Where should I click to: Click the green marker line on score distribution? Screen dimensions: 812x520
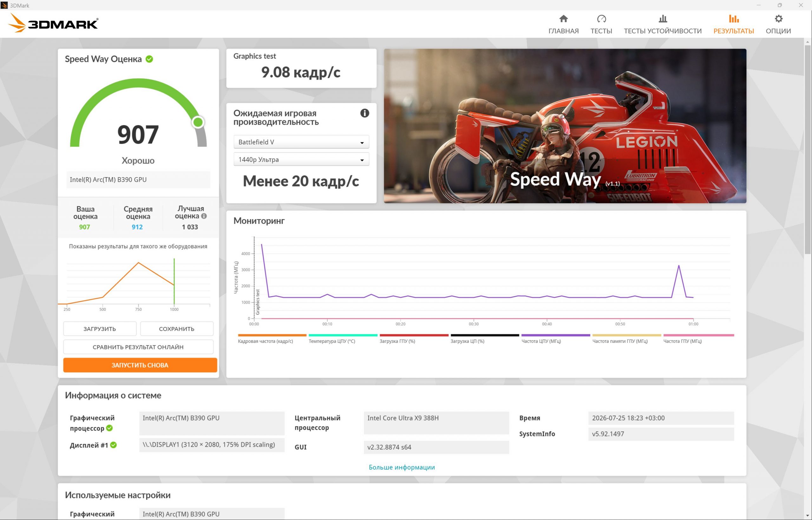click(x=174, y=281)
